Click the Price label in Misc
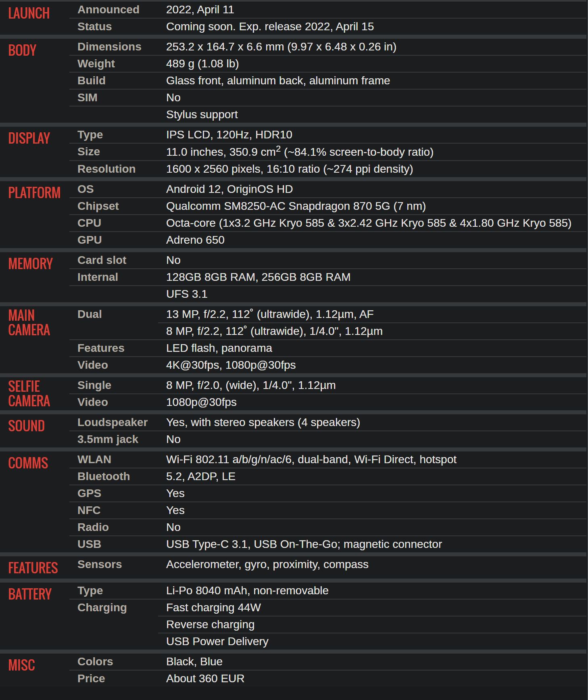 tap(91, 679)
